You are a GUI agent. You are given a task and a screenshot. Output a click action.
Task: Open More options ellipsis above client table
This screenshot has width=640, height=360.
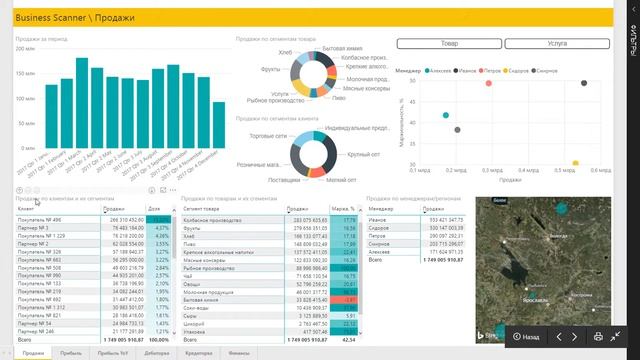[173, 190]
